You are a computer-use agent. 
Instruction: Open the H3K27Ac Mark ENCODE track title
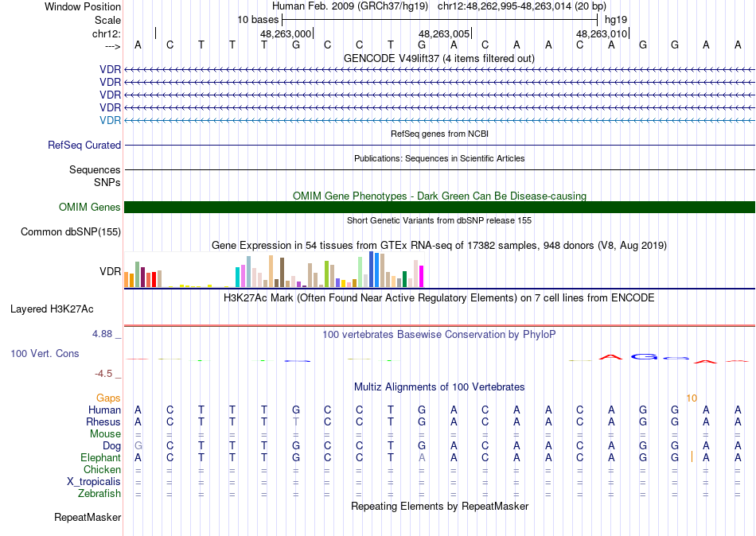click(x=439, y=297)
